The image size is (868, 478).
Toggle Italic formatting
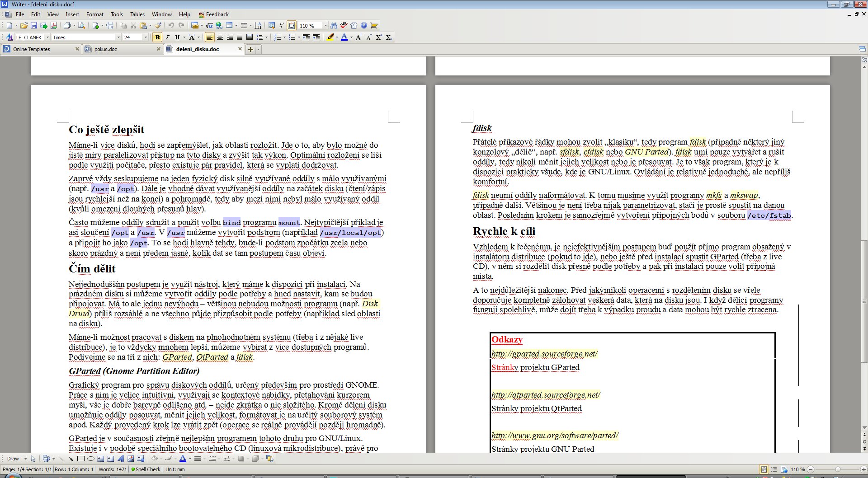[167, 37]
